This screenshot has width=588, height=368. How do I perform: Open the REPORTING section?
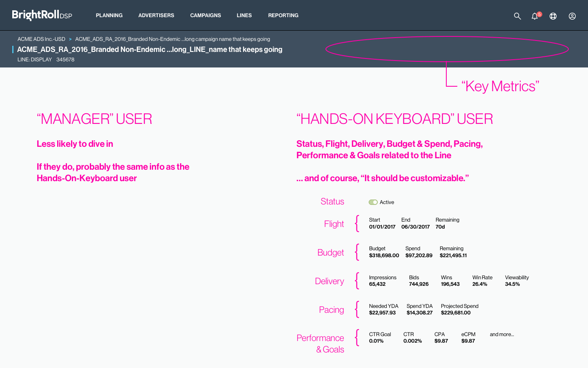click(x=283, y=16)
